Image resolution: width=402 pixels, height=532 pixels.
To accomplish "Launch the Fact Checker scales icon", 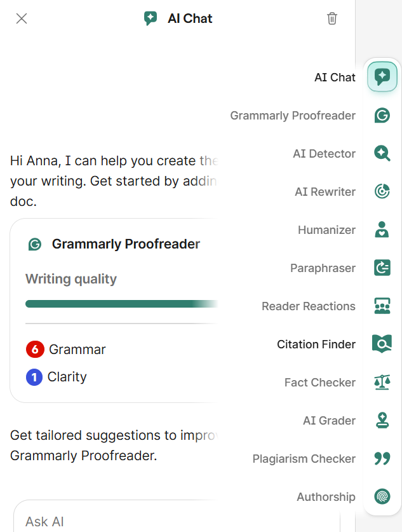I will click(x=382, y=383).
